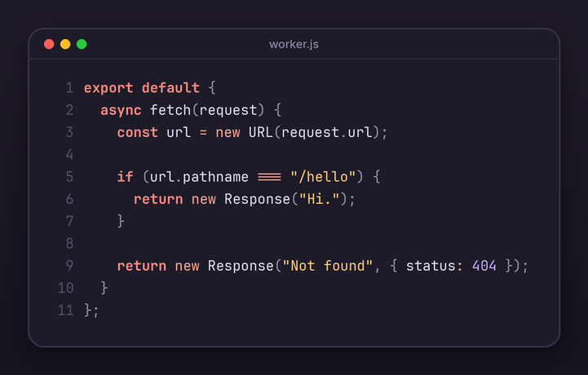This screenshot has height=375, width=588.
Task: Click the yellow minimize window dot
Action: (x=65, y=44)
